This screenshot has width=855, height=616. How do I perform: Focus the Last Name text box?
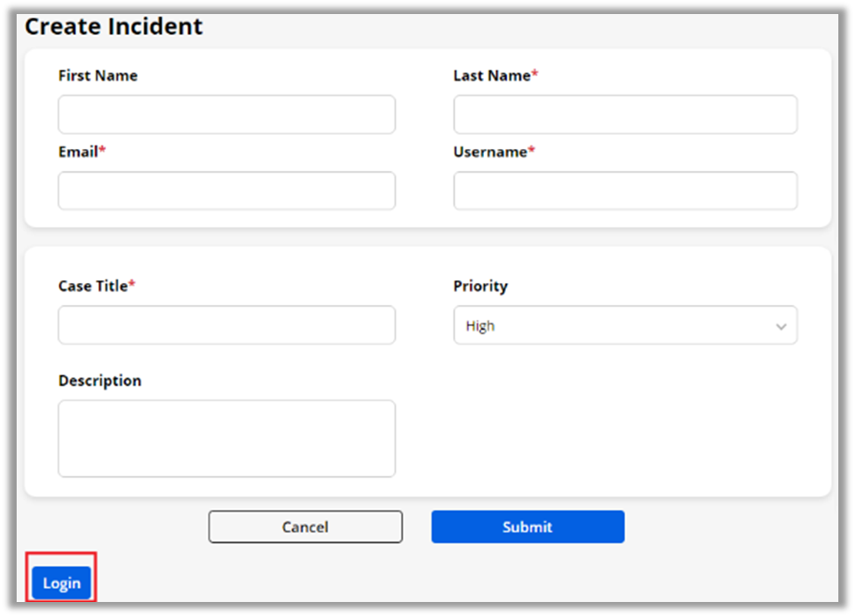624,115
